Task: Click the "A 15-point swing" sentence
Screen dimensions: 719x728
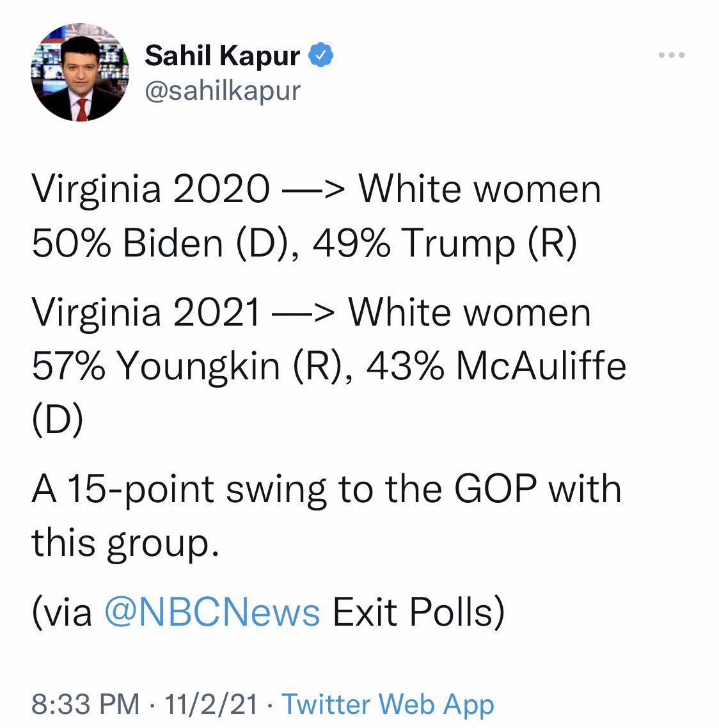Action: tap(326, 516)
